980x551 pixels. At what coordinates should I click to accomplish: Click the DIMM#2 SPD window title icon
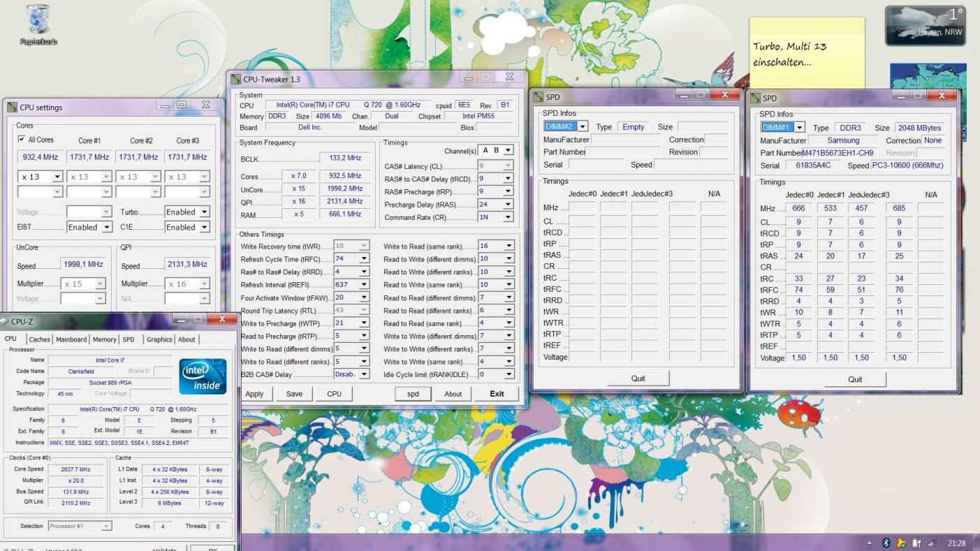539,97
